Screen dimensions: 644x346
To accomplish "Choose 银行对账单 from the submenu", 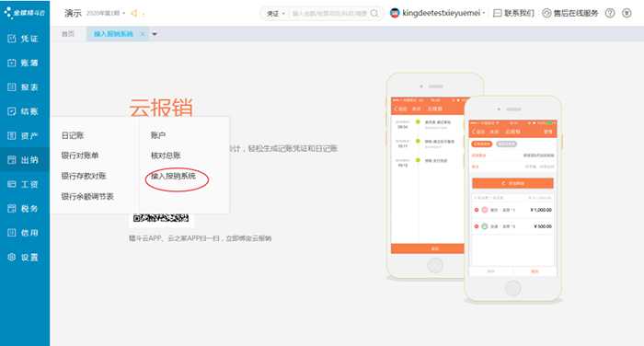I will pyautogui.click(x=80, y=156).
